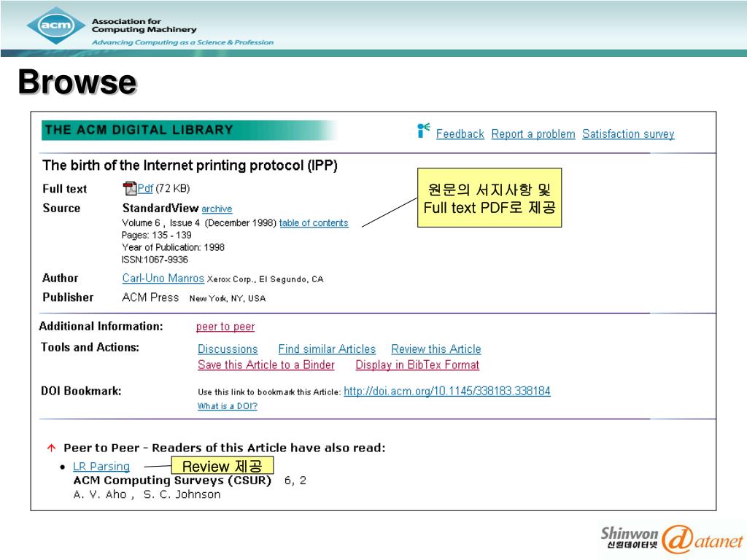This screenshot has width=747, height=560.
Task: Open the Discussions link
Action: click(x=228, y=349)
